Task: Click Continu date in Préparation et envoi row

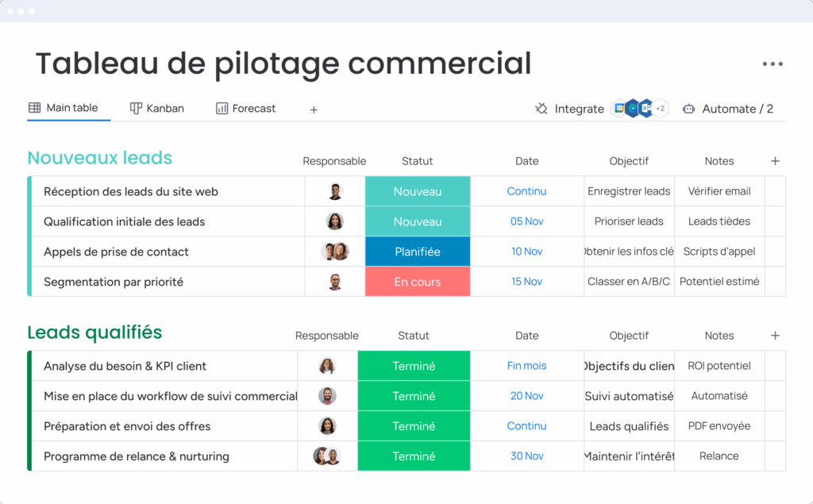Action: pos(527,426)
